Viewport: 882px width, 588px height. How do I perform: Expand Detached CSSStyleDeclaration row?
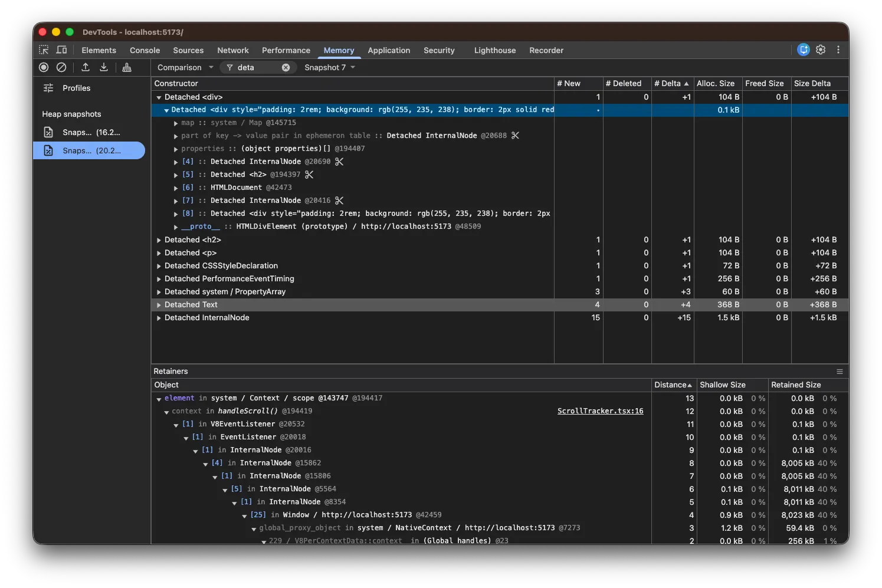[159, 266]
